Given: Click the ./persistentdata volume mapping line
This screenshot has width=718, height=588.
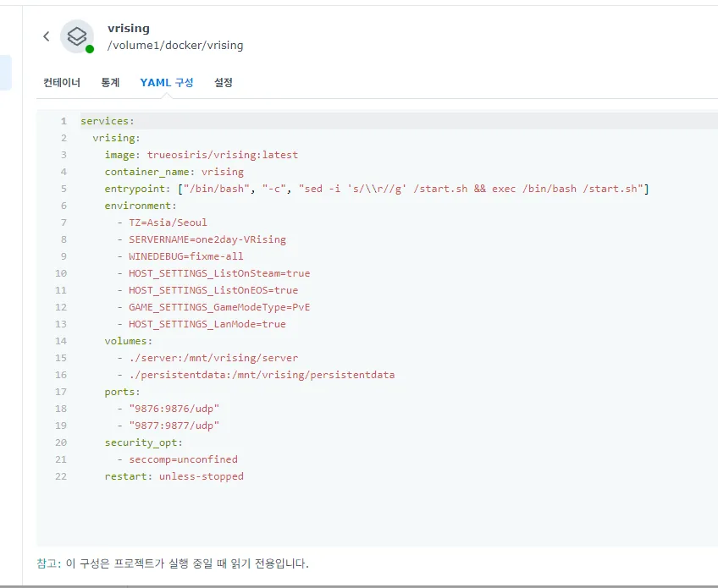Looking at the screenshot, I should 262,376.
